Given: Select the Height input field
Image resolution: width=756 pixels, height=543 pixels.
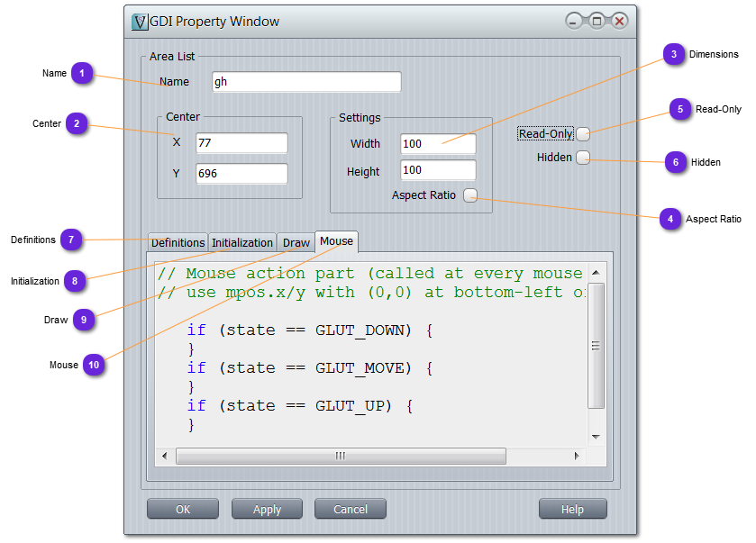Looking at the screenshot, I should (438, 170).
